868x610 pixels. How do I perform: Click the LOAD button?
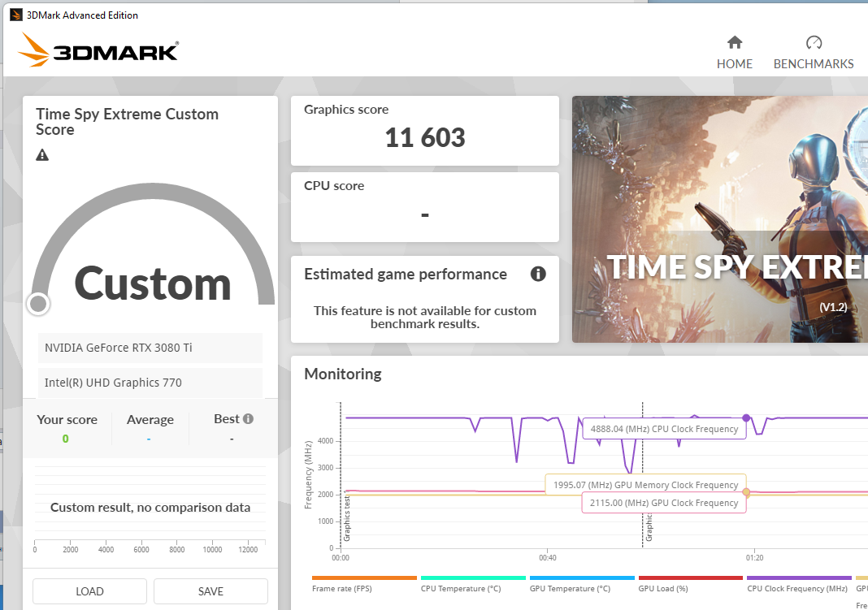tap(89, 591)
